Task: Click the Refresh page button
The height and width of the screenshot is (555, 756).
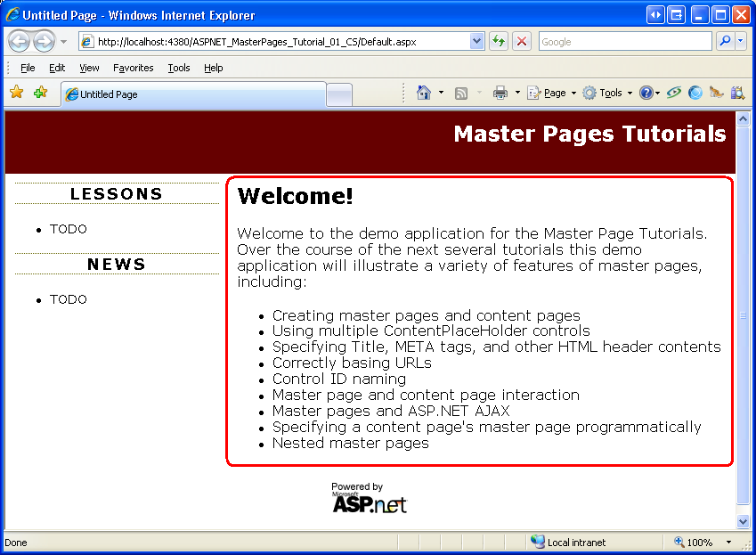Action: (x=499, y=42)
